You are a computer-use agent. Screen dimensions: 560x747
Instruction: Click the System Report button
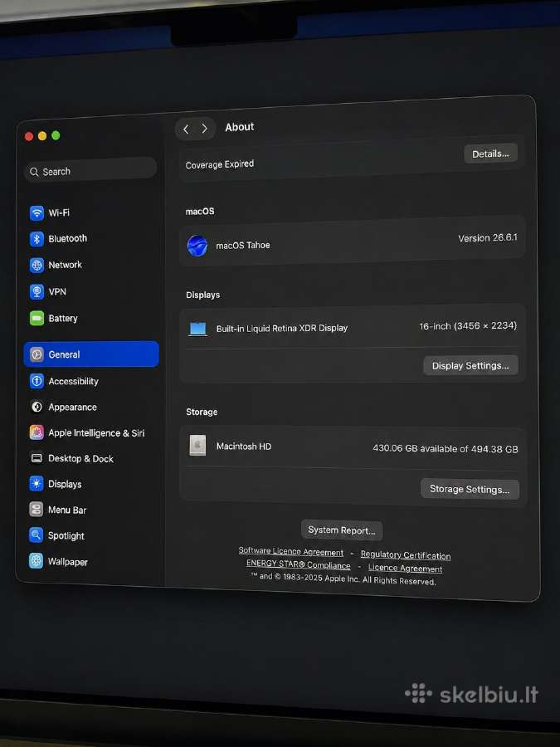point(342,530)
